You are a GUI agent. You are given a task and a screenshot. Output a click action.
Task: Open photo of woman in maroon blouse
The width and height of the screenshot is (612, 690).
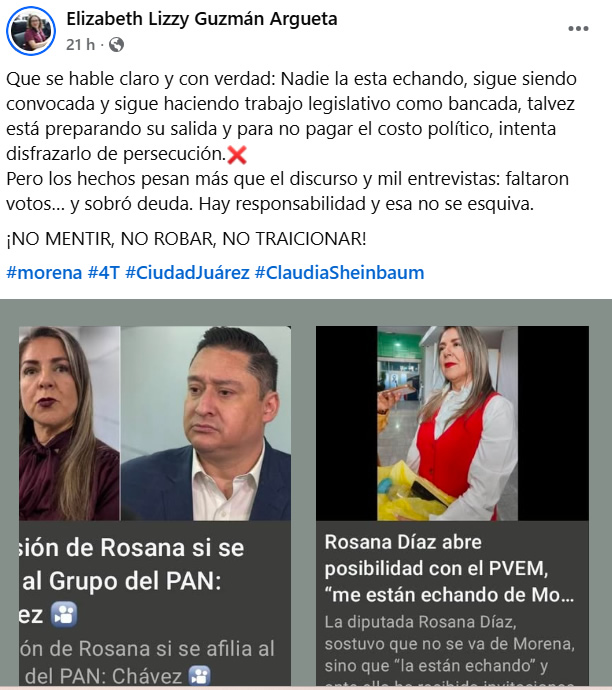(70, 423)
